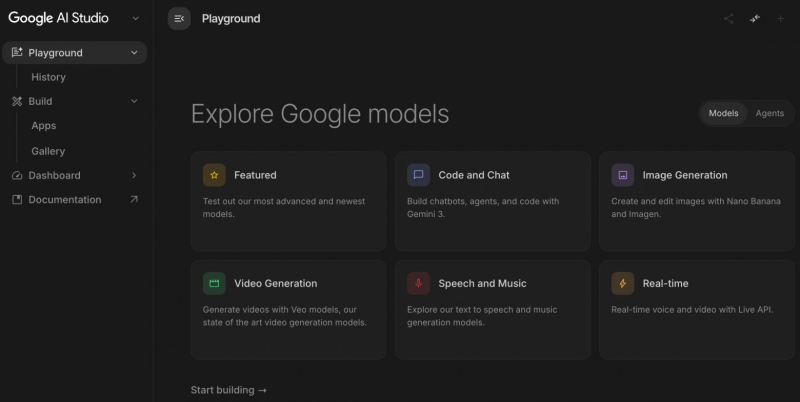Click the Playground page title in top bar

click(231, 19)
